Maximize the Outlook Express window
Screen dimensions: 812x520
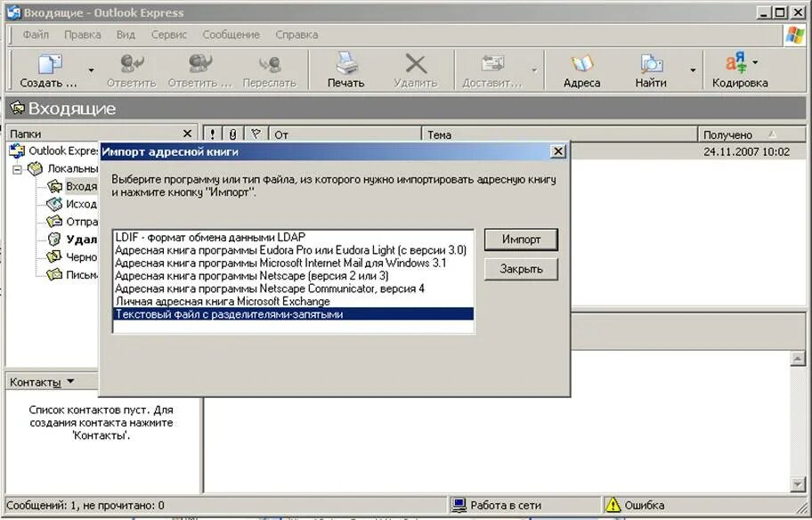click(x=780, y=12)
